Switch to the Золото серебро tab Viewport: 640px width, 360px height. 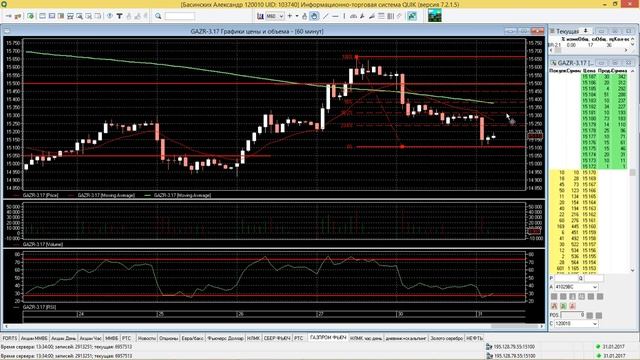point(446,338)
